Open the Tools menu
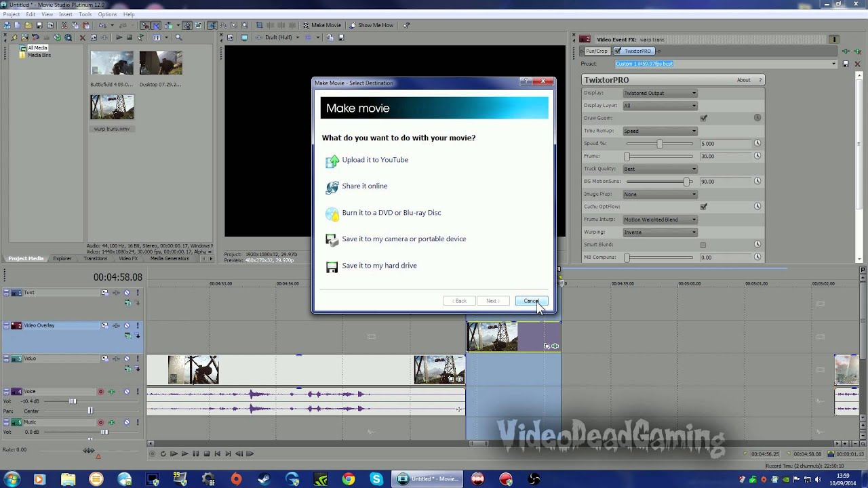868x488 pixels. point(85,14)
